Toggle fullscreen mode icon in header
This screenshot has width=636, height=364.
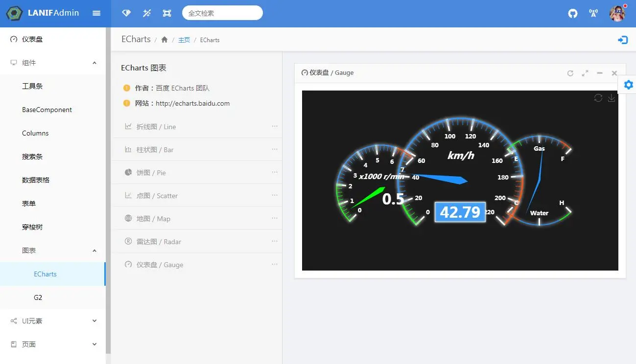click(167, 13)
